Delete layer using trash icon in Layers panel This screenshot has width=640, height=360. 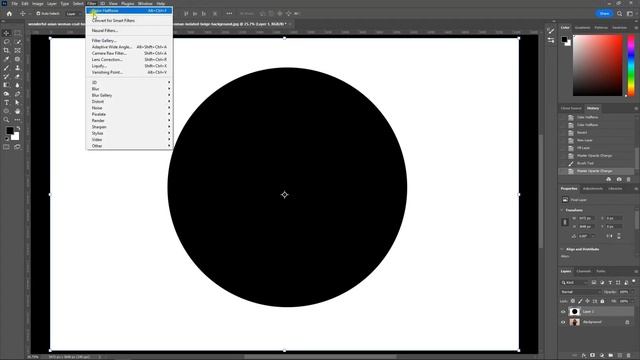(629, 356)
